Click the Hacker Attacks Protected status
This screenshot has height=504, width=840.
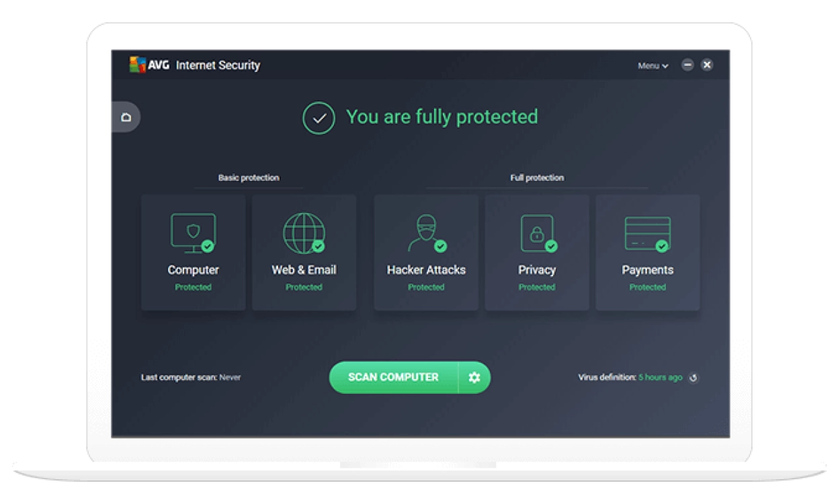tap(426, 288)
